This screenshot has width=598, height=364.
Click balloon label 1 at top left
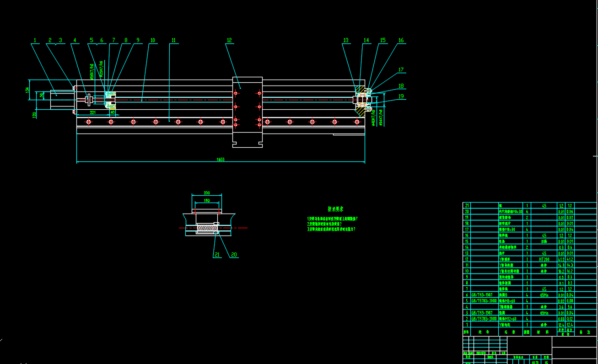point(34,40)
